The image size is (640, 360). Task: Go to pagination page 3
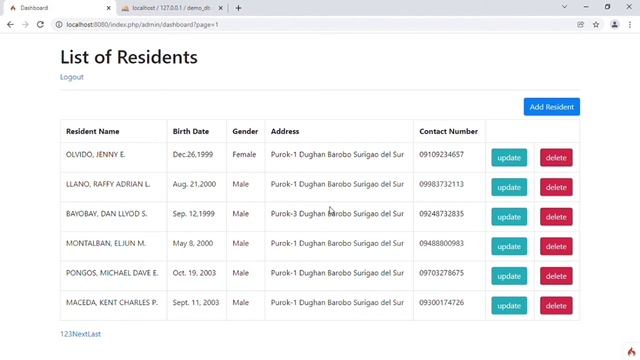coord(70,334)
